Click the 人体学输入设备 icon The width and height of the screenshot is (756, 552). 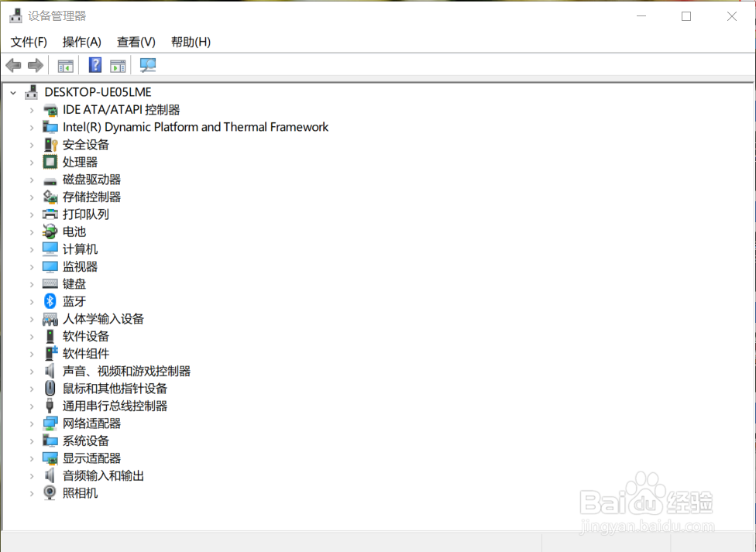coord(50,319)
